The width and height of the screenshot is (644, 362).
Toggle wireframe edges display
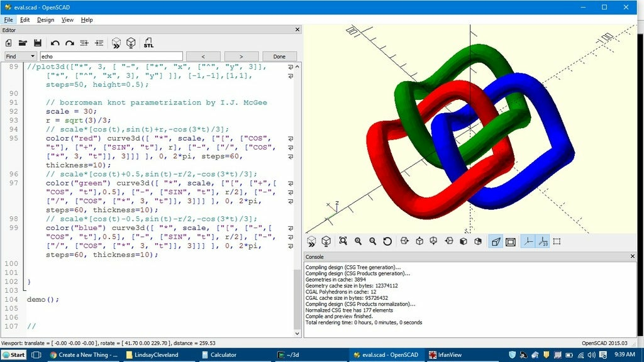[512, 241]
